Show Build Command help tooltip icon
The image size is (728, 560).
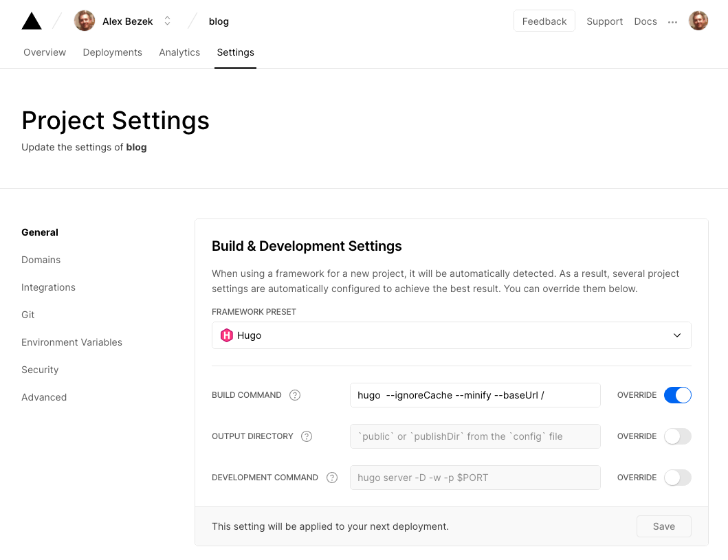coord(295,395)
